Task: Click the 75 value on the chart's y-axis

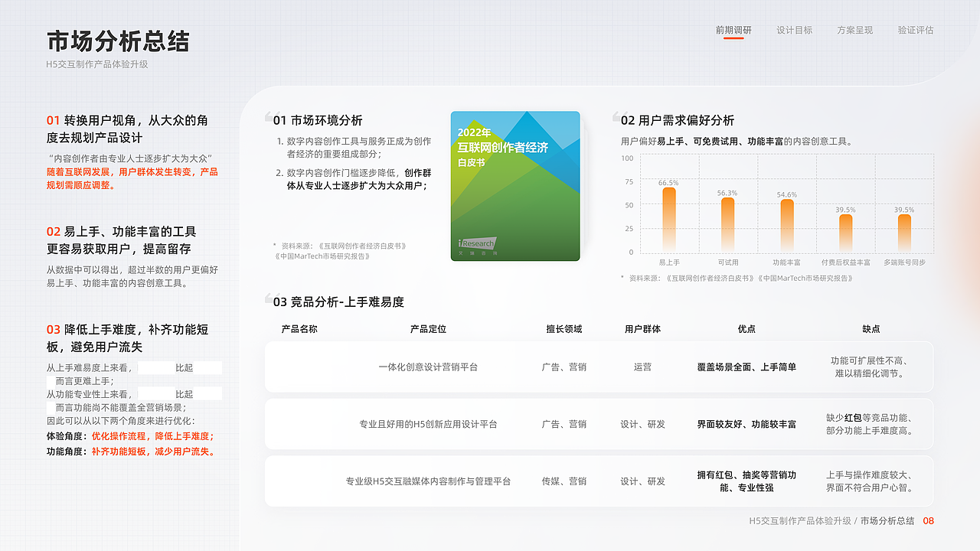Action: 629,182
